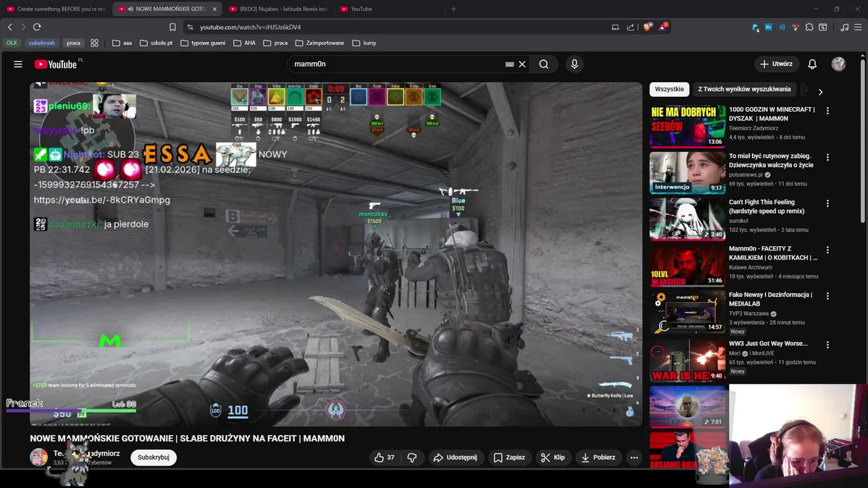Open a new browser tab
This screenshot has height=488, width=868.
tap(454, 9)
